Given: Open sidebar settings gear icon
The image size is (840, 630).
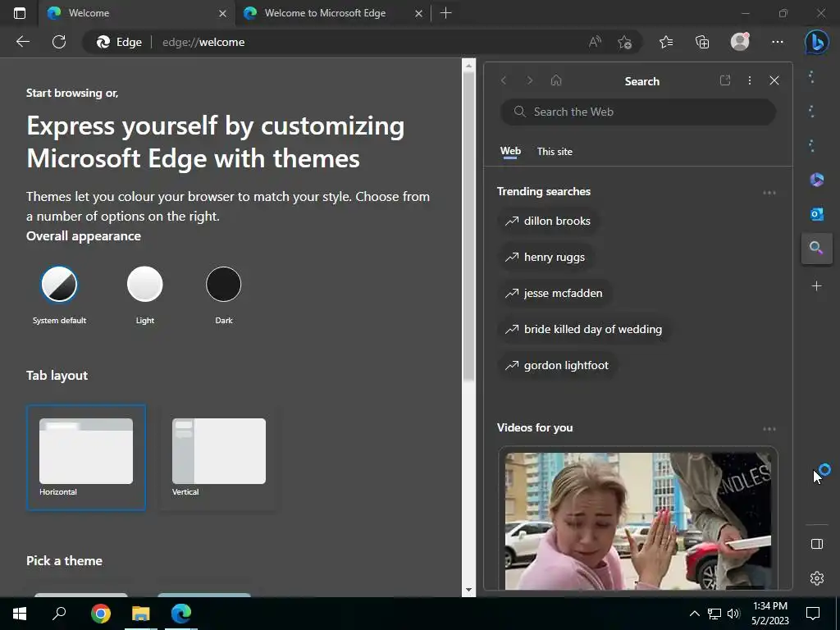Looking at the screenshot, I should coord(816,578).
